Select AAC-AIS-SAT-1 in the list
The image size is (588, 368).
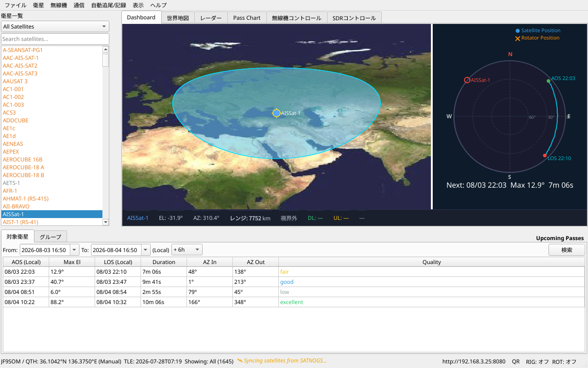[x=51, y=57]
